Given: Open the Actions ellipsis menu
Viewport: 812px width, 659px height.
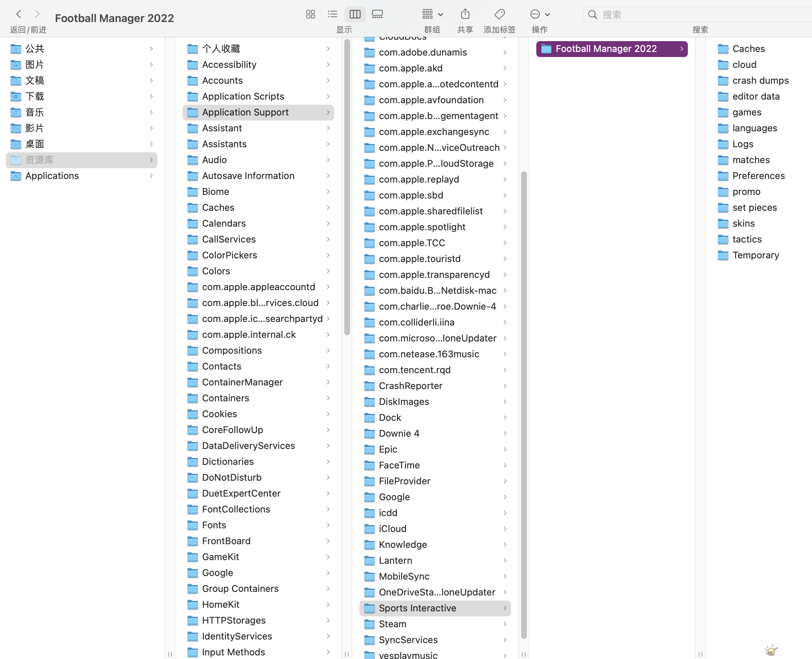Looking at the screenshot, I should 540,14.
